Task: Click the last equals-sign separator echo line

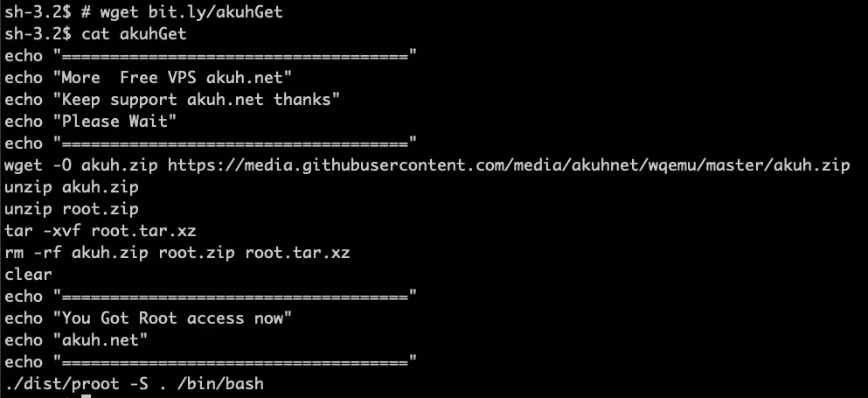Action: (211, 362)
